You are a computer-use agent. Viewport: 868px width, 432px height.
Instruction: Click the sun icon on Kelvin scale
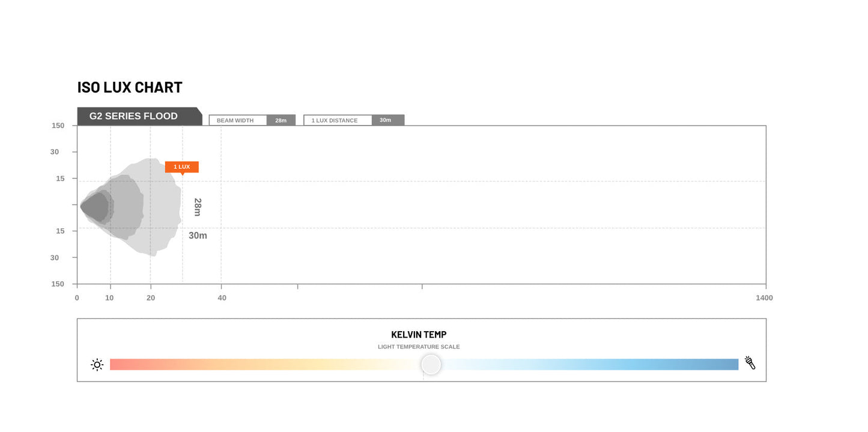click(x=97, y=365)
